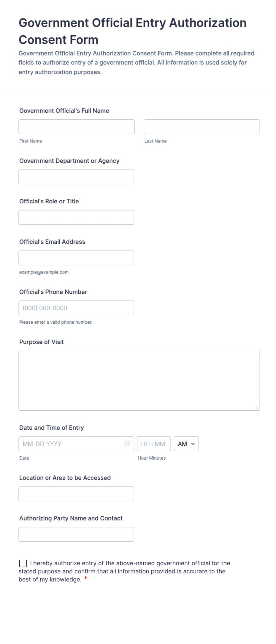Click the Purpose of Visit label
This screenshot has width=276, height=644.
(42, 342)
